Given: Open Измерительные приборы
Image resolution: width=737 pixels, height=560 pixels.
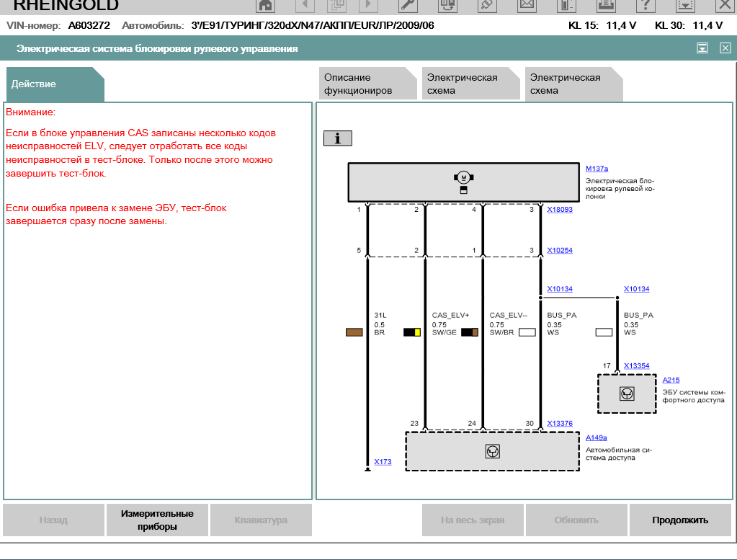Looking at the screenshot, I should 158,520.
